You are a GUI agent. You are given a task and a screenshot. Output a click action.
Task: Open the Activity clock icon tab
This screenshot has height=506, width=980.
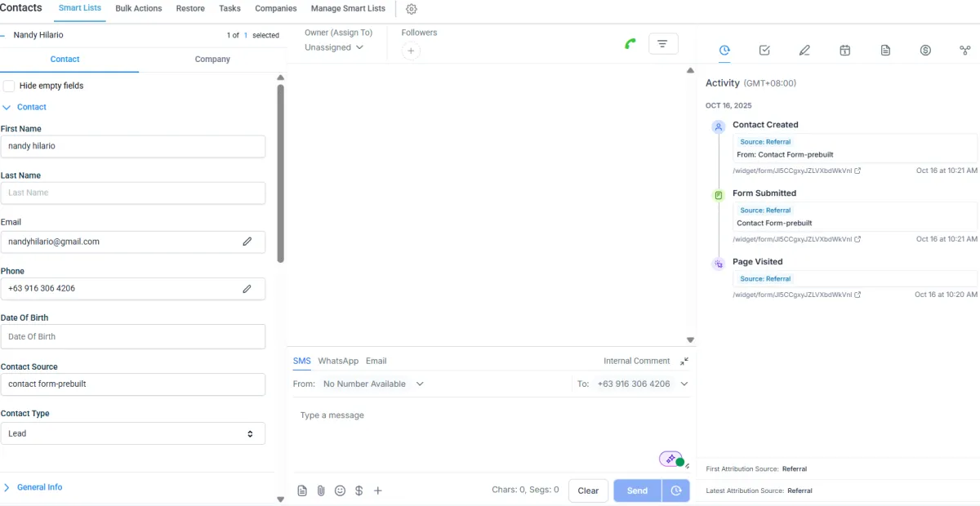tap(724, 51)
